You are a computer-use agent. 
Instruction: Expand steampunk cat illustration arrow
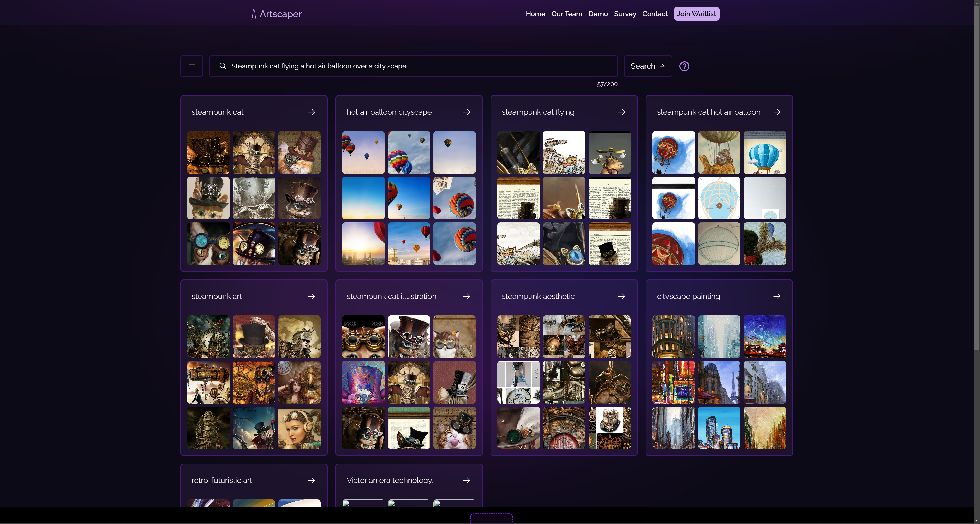pos(467,296)
